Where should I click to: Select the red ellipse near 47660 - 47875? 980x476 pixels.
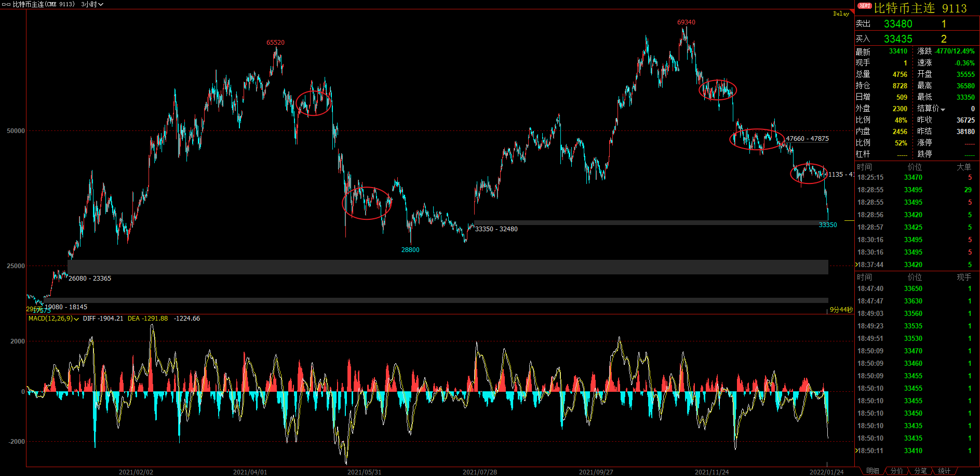click(757, 139)
